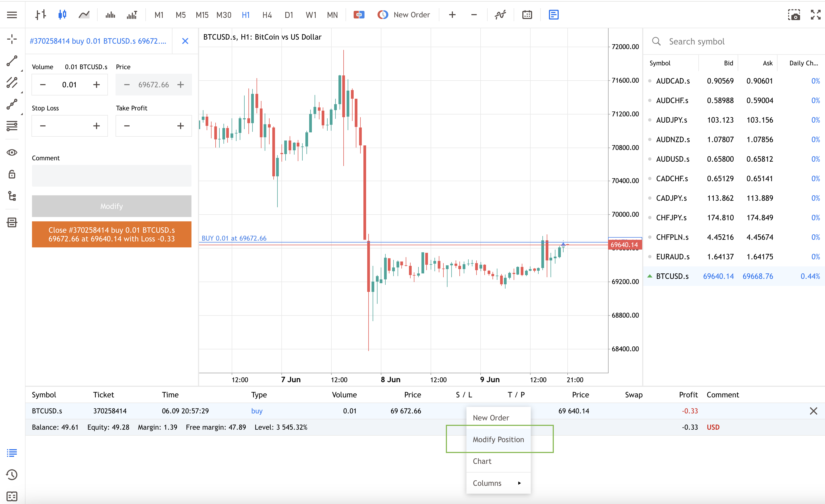
Task: Enter fullscreen mode with expand icon
Action: pos(816,15)
